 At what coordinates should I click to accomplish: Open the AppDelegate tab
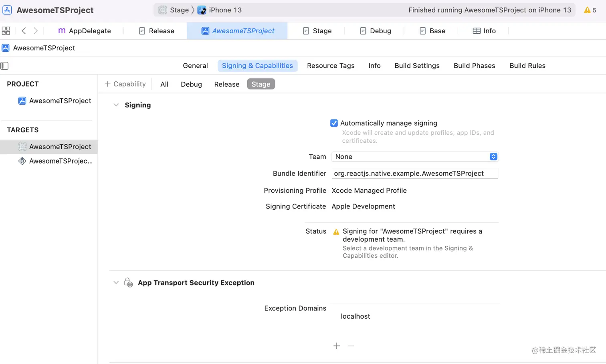click(84, 31)
